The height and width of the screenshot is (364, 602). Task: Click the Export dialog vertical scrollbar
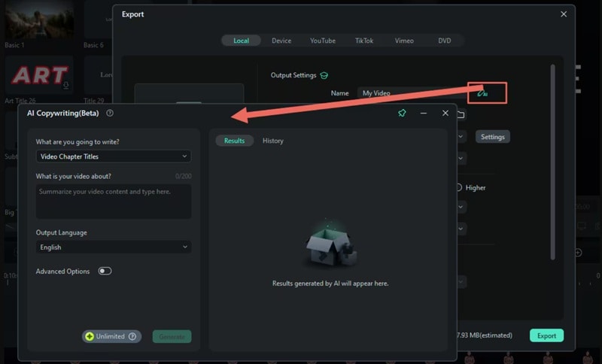[x=553, y=162]
